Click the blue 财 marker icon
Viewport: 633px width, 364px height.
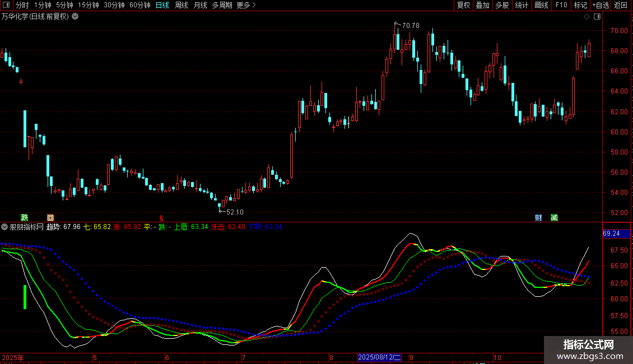tap(538, 217)
